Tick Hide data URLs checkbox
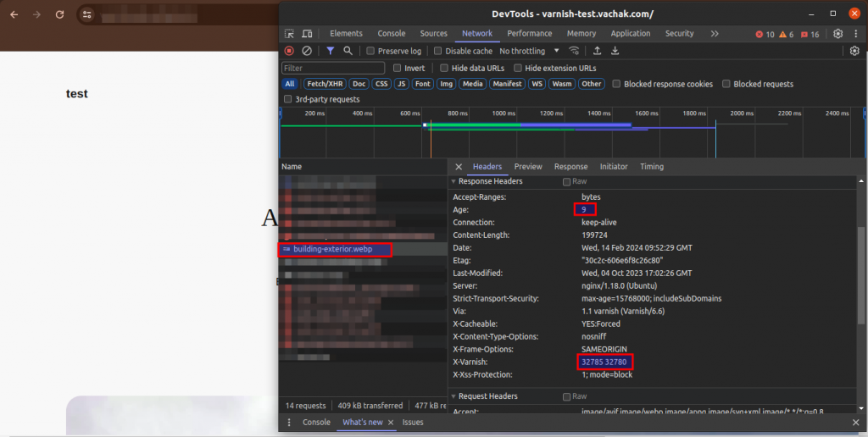Screen dimensions: 868x437 (444, 68)
